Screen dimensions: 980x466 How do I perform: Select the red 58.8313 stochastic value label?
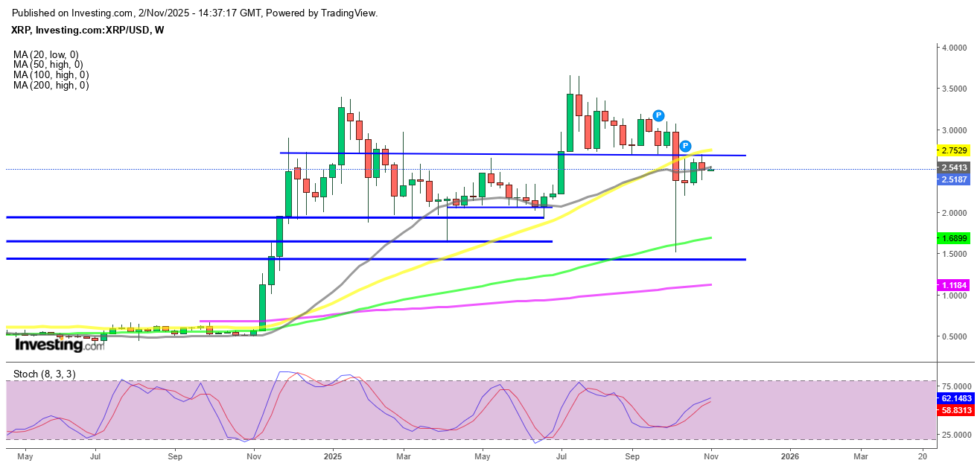(x=956, y=409)
